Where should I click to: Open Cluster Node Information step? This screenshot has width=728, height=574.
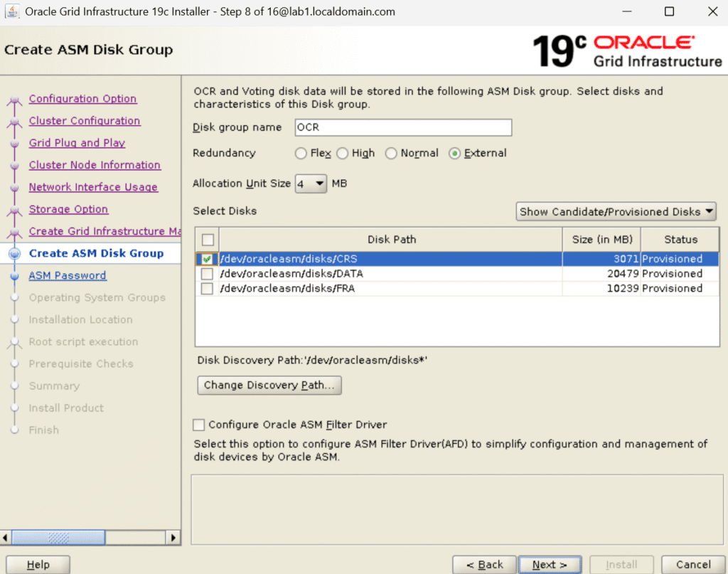[95, 165]
